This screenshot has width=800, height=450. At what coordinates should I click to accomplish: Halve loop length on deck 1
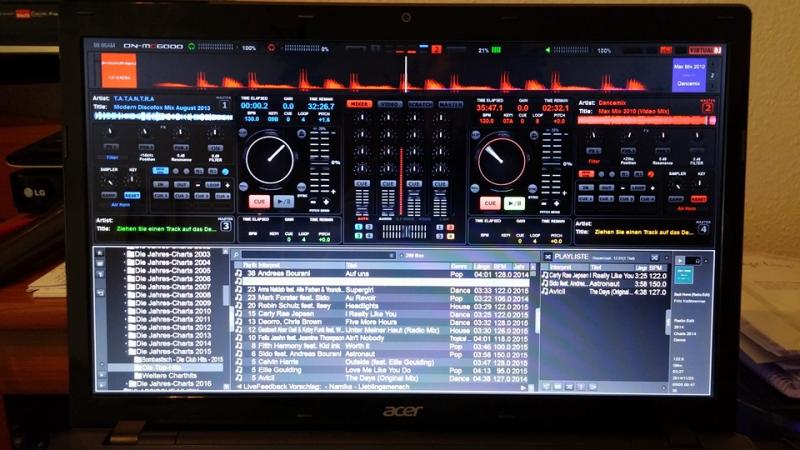tap(198, 185)
